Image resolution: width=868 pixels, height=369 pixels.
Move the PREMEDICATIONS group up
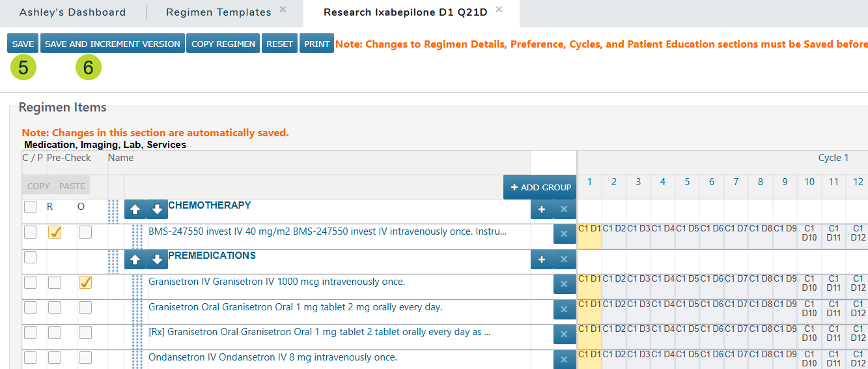(135, 260)
